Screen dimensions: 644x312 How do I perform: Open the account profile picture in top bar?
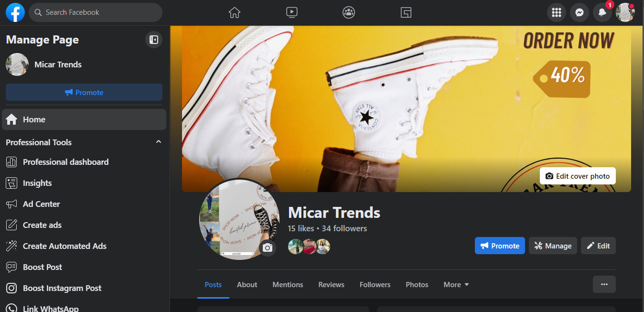point(625,13)
